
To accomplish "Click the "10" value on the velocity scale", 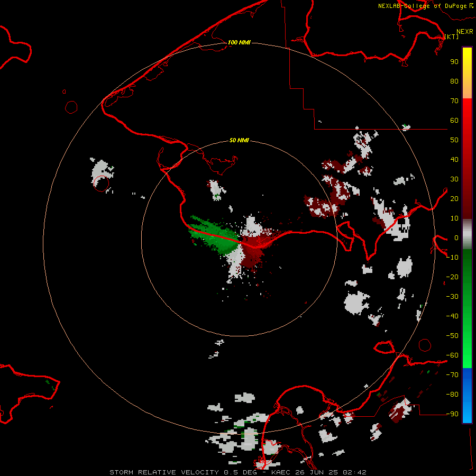I will [x=454, y=218].
